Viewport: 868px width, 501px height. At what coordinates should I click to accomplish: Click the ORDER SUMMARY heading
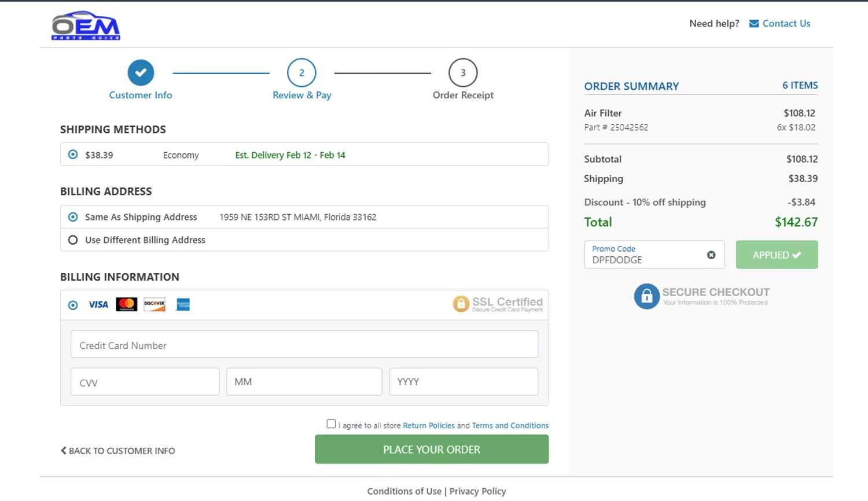[x=631, y=86]
